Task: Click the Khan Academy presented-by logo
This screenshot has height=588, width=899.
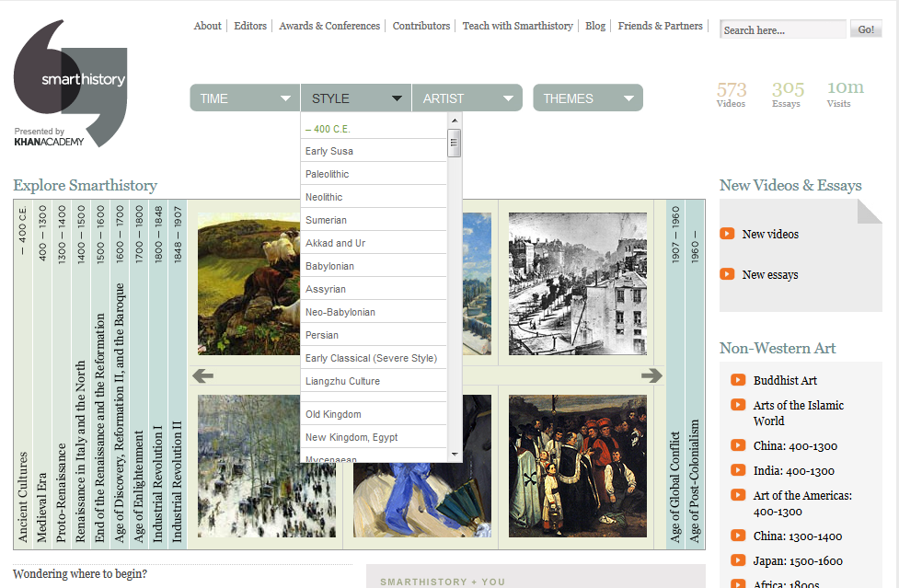Action: pos(50,137)
